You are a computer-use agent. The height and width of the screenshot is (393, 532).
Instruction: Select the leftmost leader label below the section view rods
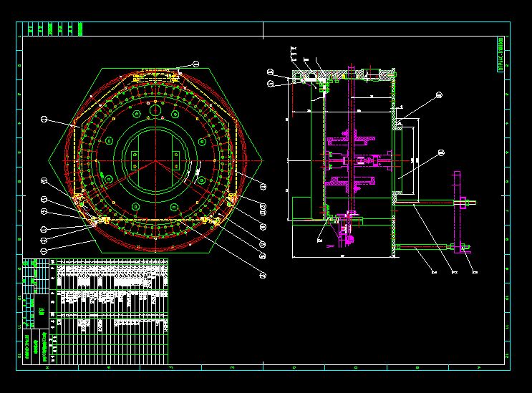434,272
